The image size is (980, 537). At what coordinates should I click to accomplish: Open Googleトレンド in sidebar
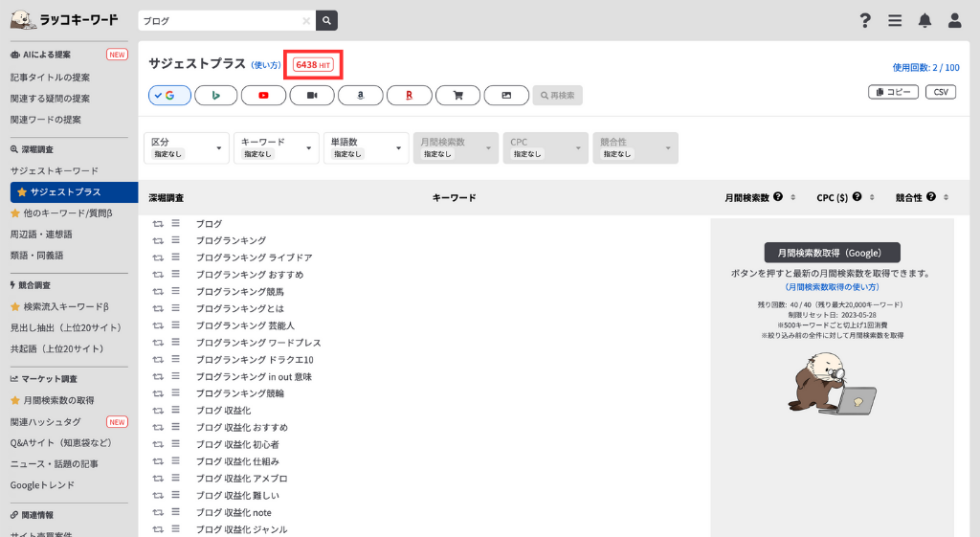(42, 485)
